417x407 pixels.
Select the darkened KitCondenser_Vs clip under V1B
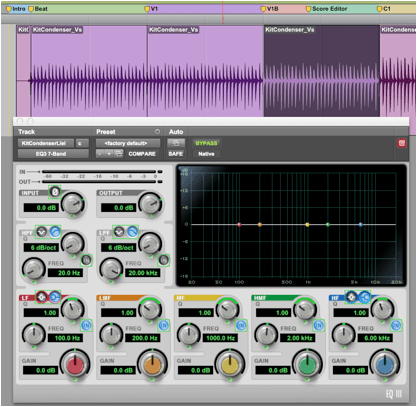[322, 71]
